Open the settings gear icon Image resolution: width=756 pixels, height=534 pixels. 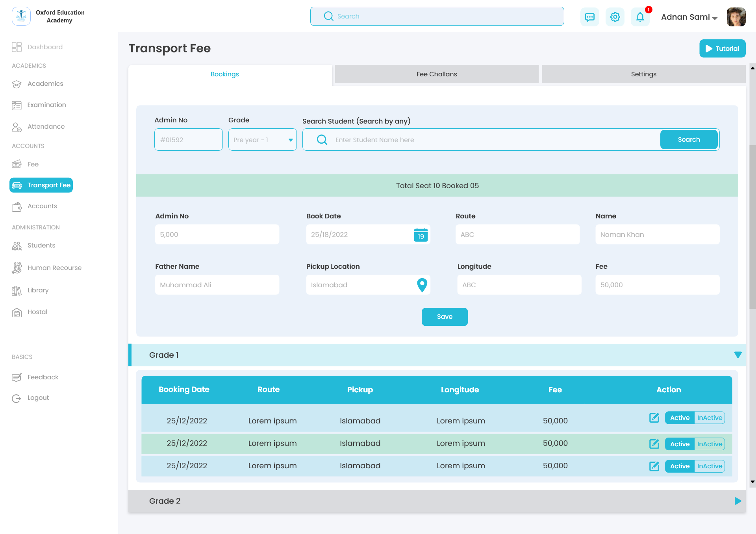(x=615, y=17)
